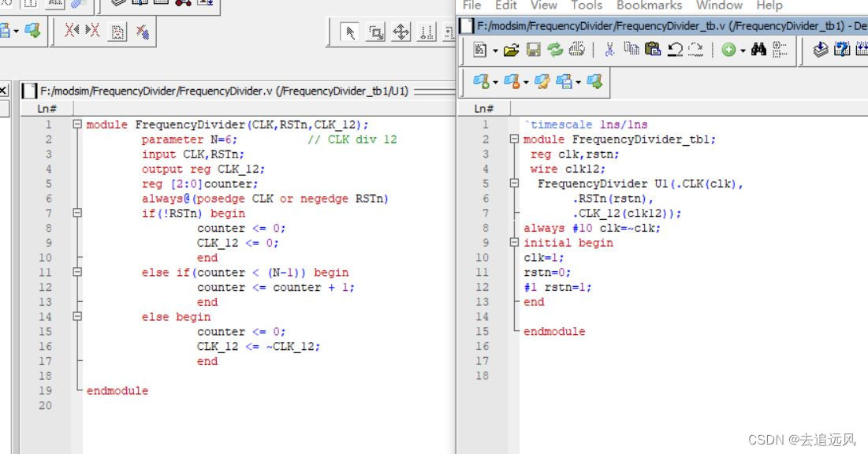Screen dimensions: 868x454
Task: Open dropdown next to green plus icon
Action: click(743, 51)
